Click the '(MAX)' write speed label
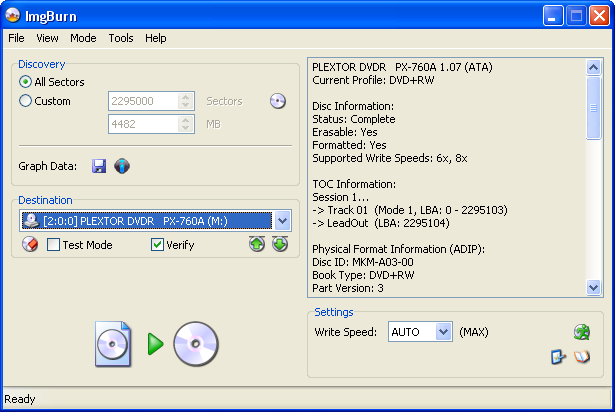Screen dimensions: 615x412 (x=474, y=332)
